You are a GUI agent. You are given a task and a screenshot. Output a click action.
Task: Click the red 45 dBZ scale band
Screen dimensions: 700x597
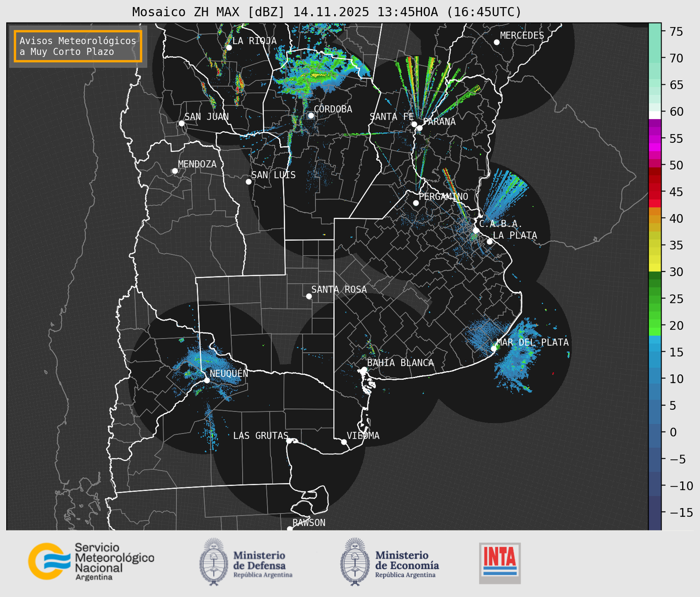(655, 192)
